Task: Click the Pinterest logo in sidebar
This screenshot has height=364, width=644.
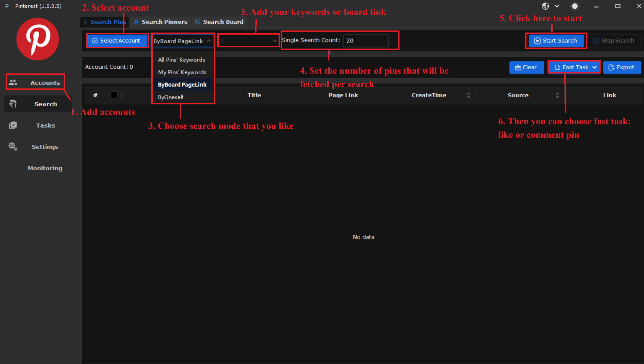Action: [x=38, y=39]
